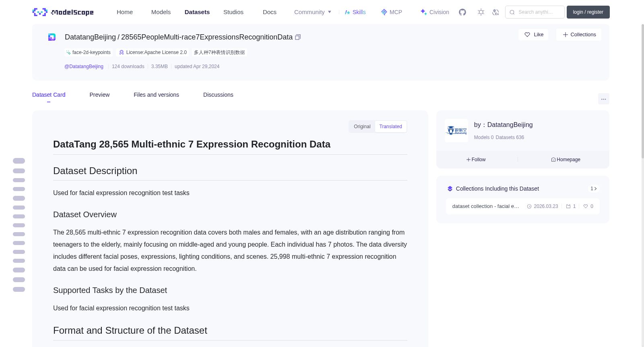644x347 pixels.
Task: Click the collection item count '1'
Action: pos(571,206)
